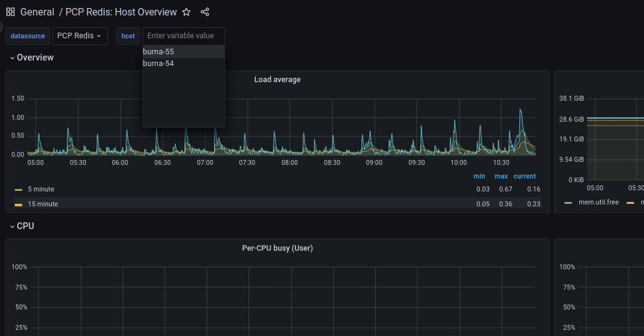Toggle the 5 minute series in legend
This screenshot has width=644, height=336.
[x=41, y=189]
